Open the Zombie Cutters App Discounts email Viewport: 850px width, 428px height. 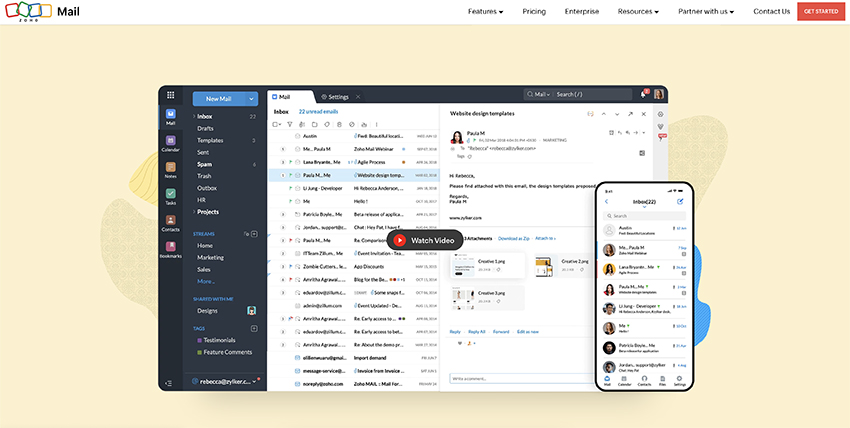[x=354, y=267]
